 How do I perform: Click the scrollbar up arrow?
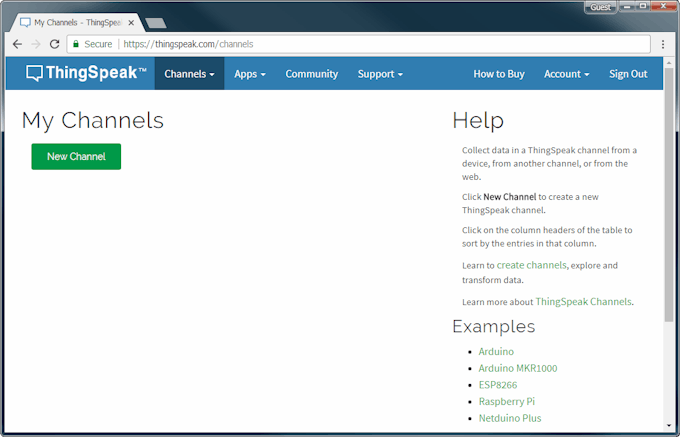668,62
